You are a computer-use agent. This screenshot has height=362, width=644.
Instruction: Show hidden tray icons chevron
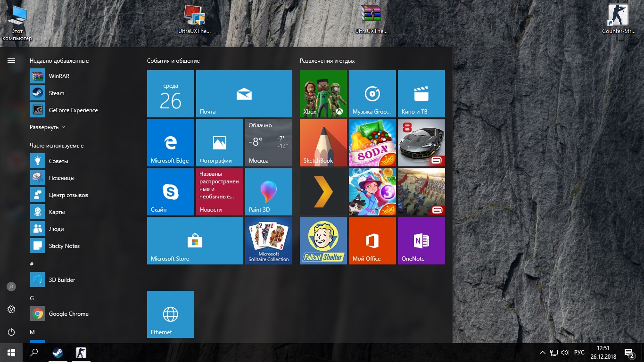(x=542, y=353)
